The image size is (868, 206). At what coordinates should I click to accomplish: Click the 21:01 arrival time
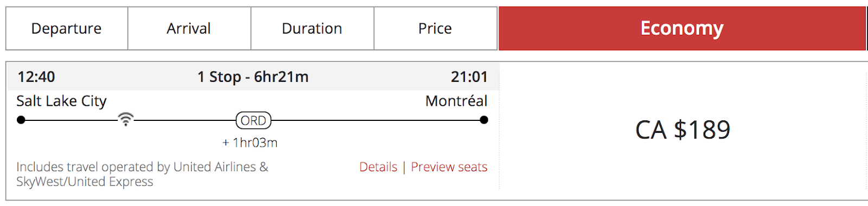tap(469, 77)
